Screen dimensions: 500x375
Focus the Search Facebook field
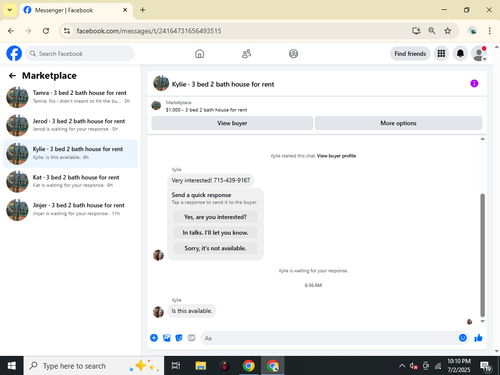(x=80, y=54)
